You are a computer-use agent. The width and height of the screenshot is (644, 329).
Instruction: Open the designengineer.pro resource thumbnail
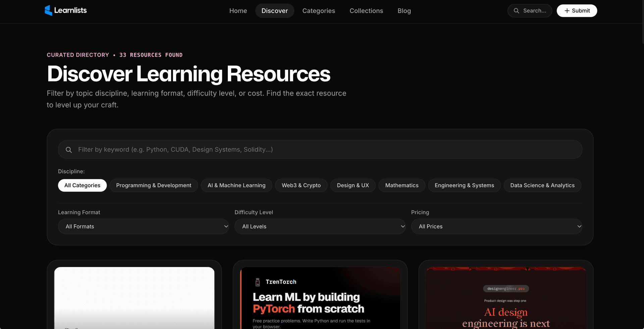(506, 298)
